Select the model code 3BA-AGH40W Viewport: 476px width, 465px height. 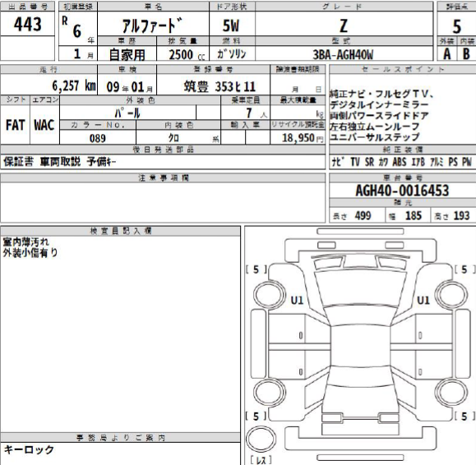(344, 54)
